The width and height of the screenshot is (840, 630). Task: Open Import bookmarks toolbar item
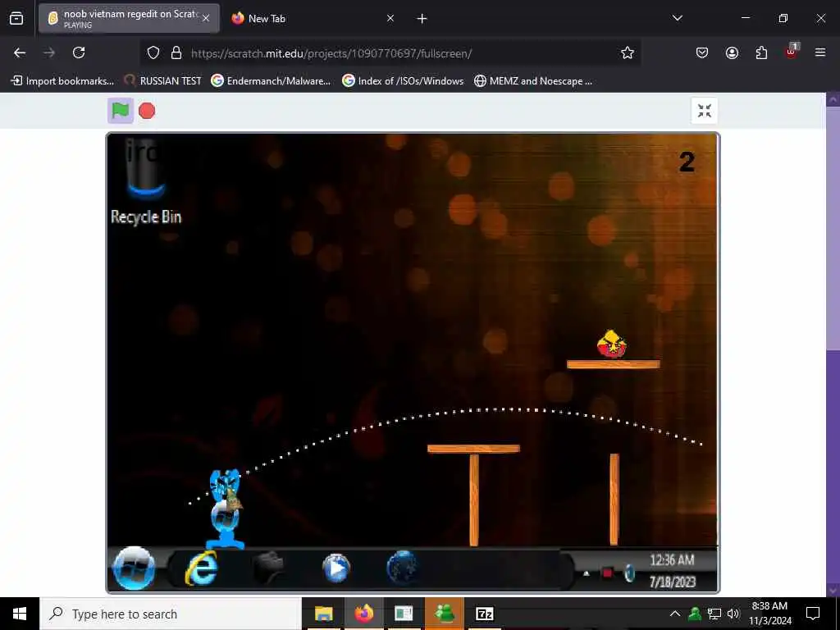(x=62, y=81)
